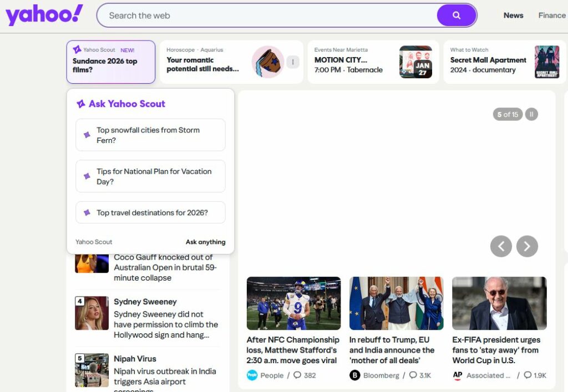Click the Ask anything link

pyautogui.click(x=205, y=242)
